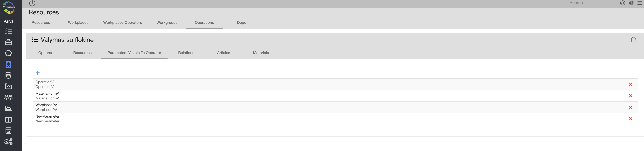Open the users group icon in sidebar

[x=8, y=97]
